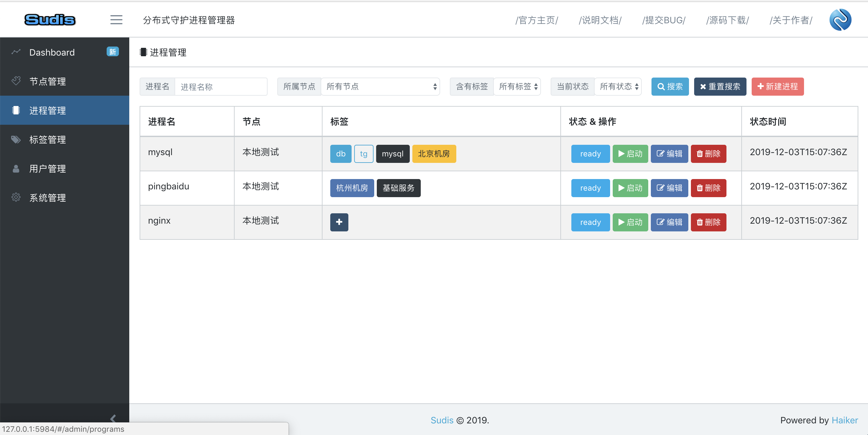Image resolution: width=868 pixels, height=435 pixels.
Task: Add a tag to the nginx process
Action: (x=339, y=222)
